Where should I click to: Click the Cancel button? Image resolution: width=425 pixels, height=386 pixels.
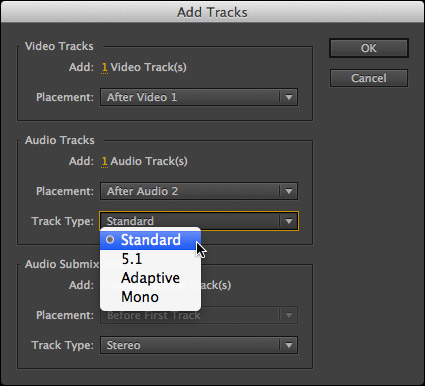coord(369,78)
